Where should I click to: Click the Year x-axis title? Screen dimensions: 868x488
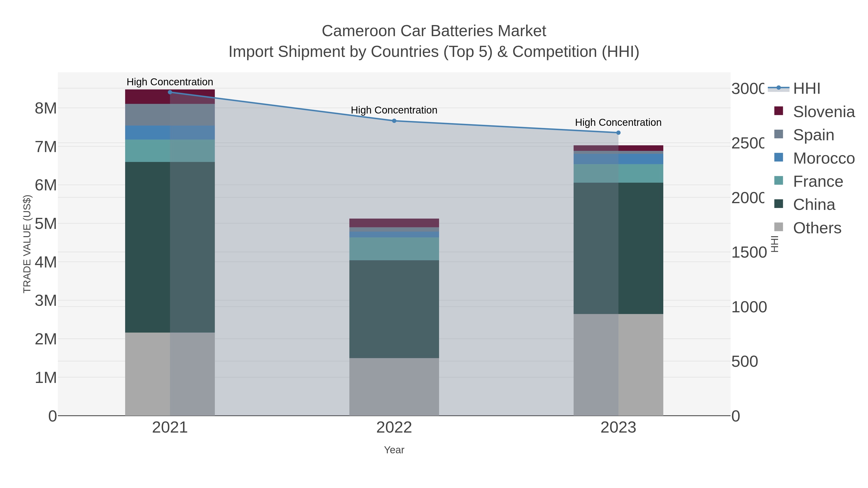[x=394, y=450]
